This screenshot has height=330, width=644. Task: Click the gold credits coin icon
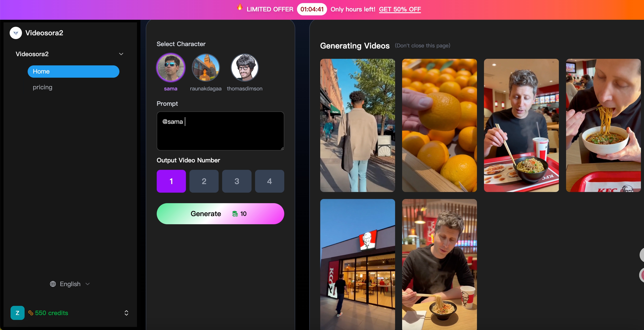tap(31, 313)
